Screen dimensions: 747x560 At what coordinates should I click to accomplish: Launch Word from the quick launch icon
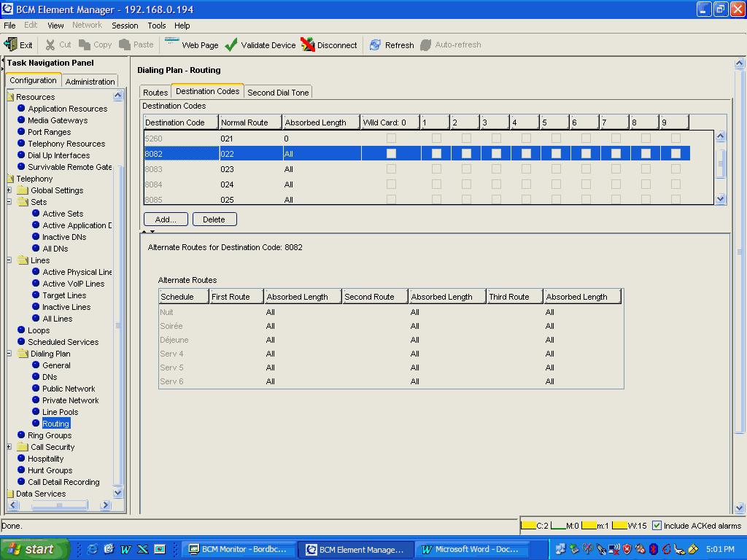click(x=125, y=549)
